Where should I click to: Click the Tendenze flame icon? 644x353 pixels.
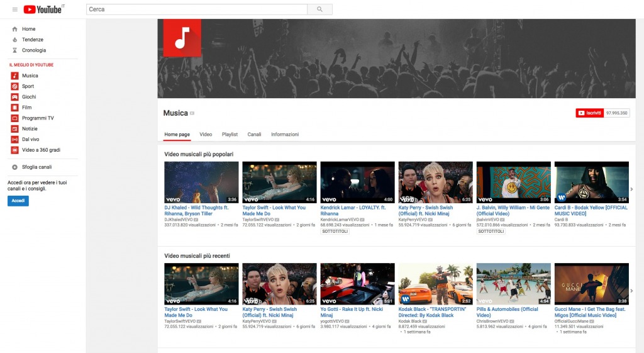[x=15, y=40]
